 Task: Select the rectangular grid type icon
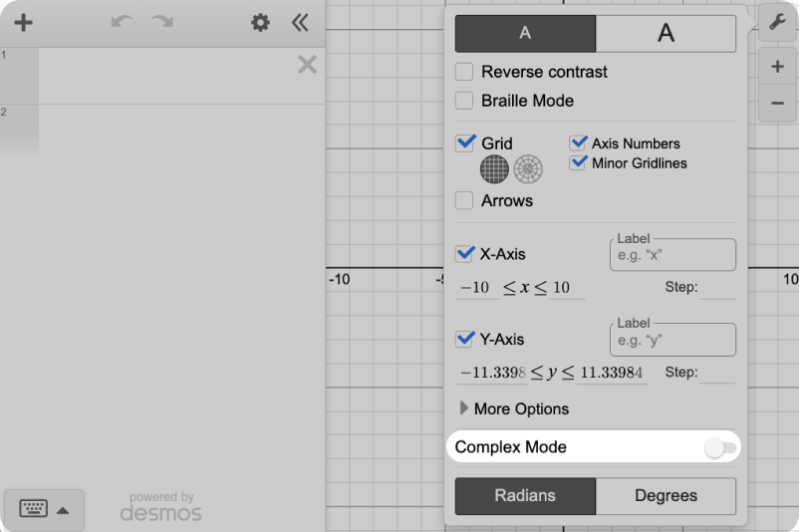(494, 170)
